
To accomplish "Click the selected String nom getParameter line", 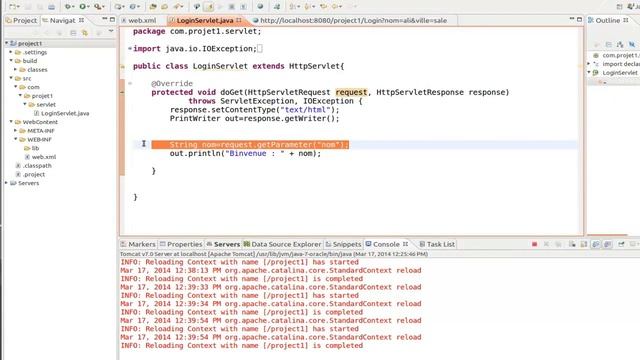I will point(250,144).
